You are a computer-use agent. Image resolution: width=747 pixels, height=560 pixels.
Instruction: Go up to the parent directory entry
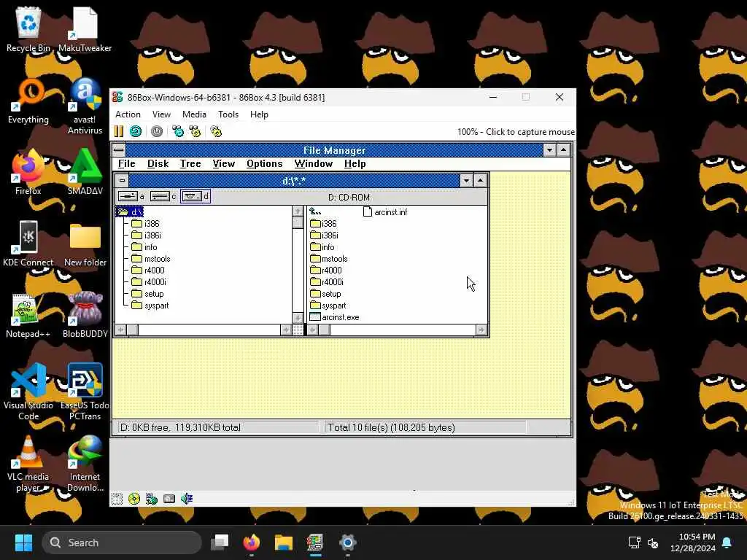(315, 211)
